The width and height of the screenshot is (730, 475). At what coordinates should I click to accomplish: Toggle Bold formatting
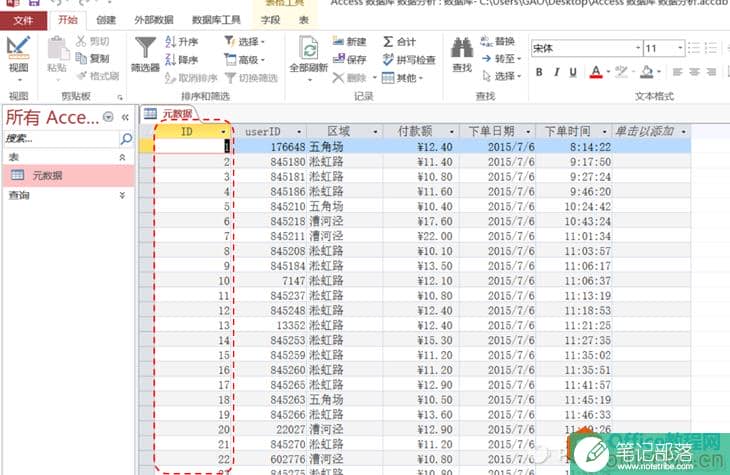[x=539, y=72]
